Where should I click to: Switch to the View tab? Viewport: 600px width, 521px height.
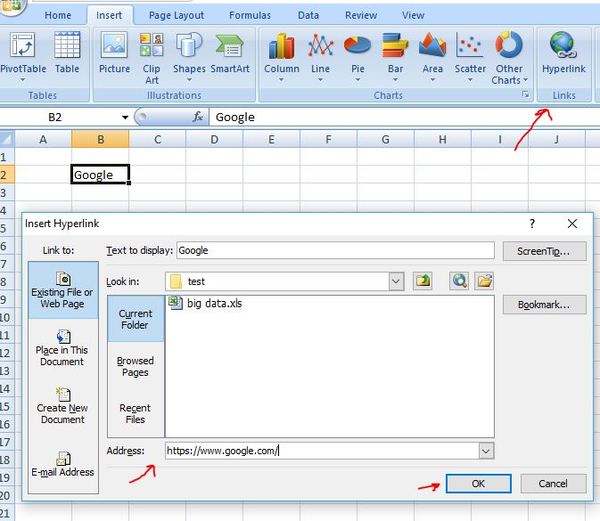(x=413, y=15)
